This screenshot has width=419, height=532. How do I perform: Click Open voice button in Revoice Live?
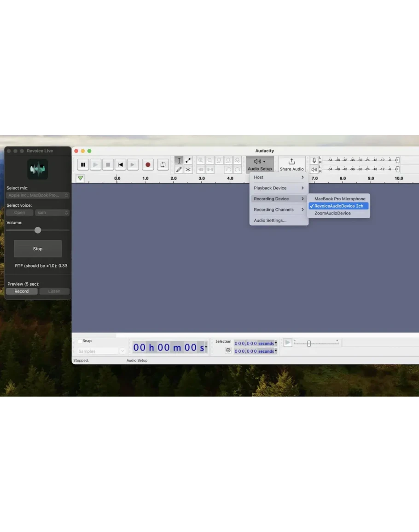coord(20,213)
